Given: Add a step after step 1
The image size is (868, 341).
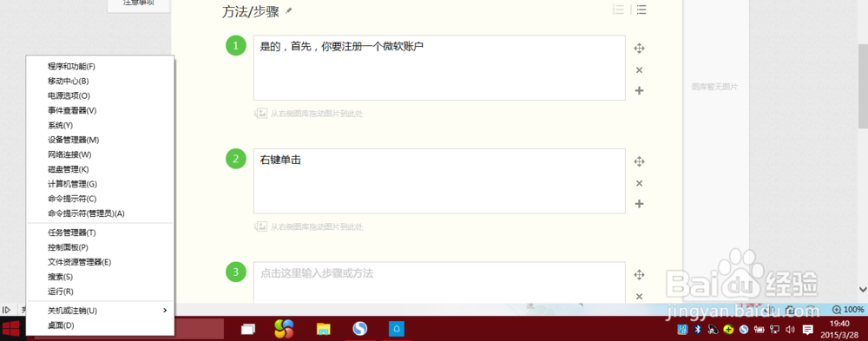Looking at the screenshot, I should [x=639, y=90].
